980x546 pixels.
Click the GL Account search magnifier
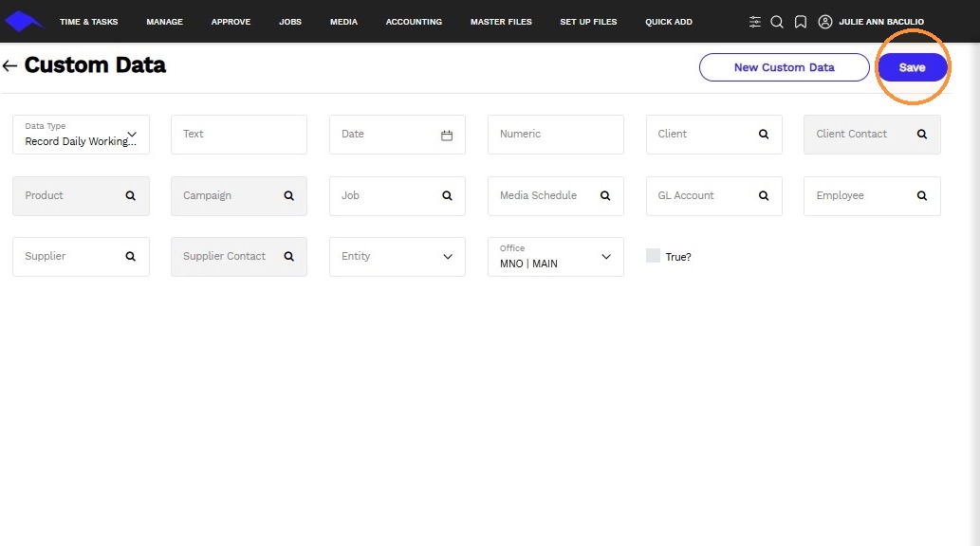[764, 195]
